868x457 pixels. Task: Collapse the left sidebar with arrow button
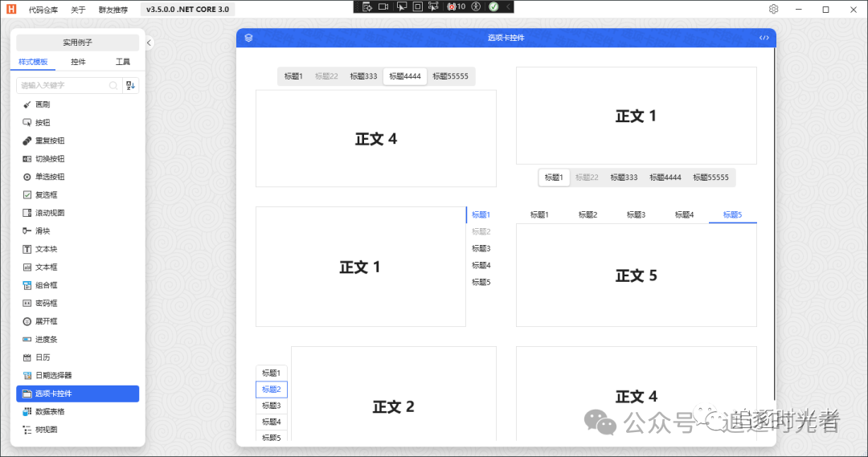149,43
